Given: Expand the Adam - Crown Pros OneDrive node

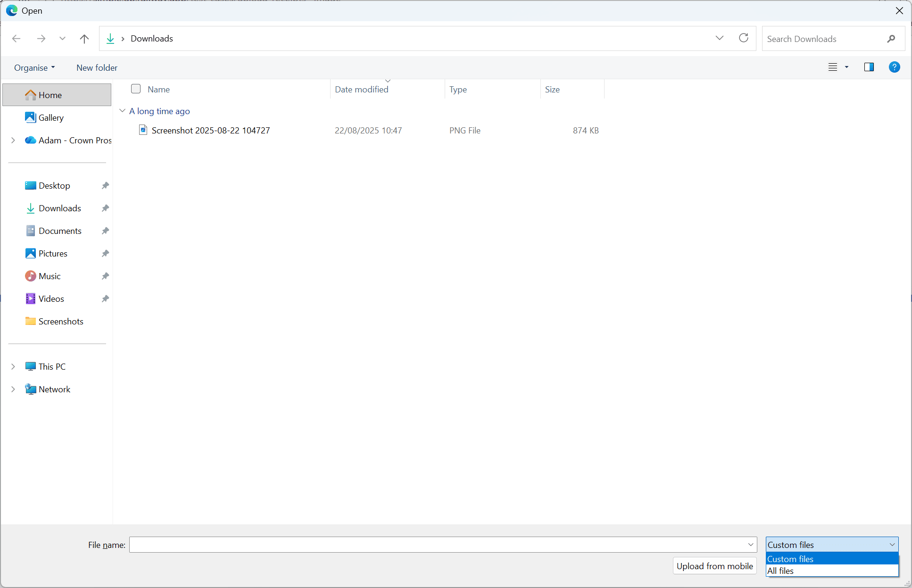Looking at the screenshot, I should (13, 140).
